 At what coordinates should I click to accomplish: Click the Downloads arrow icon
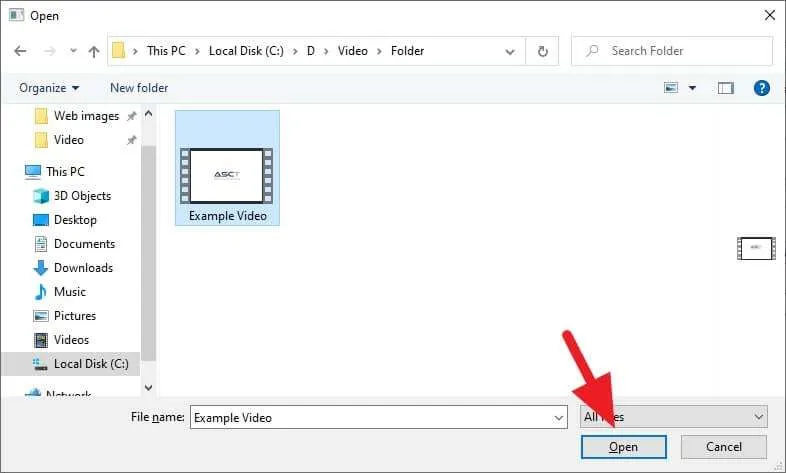click(41, 268)
